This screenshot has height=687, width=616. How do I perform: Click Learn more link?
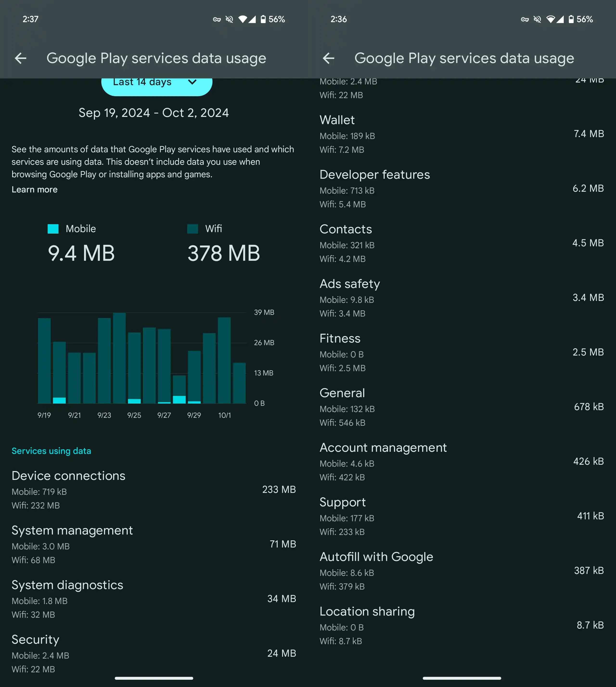34,189
